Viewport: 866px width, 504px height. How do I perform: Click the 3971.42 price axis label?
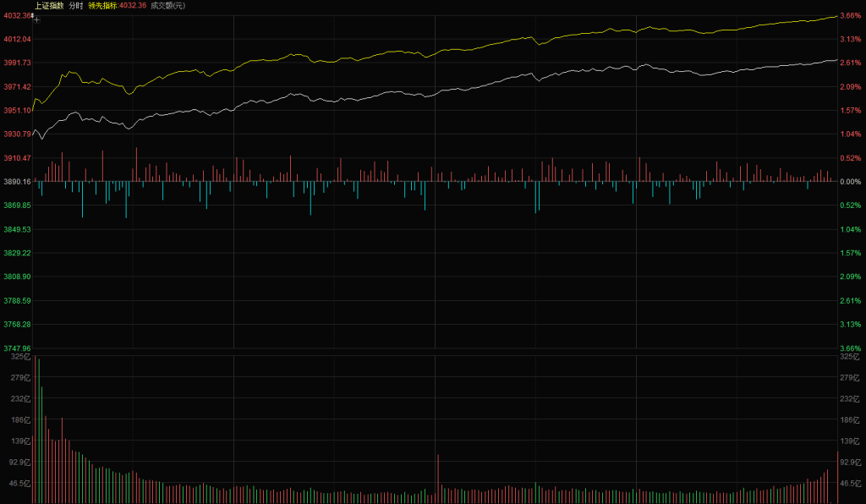[x=17, y=87]
